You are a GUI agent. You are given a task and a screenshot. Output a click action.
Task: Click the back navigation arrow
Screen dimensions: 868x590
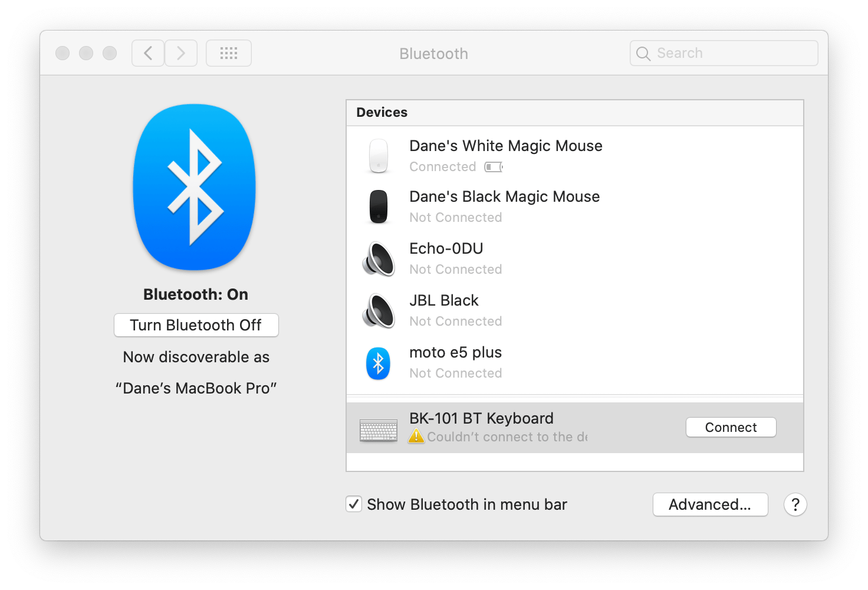point(147,53)
